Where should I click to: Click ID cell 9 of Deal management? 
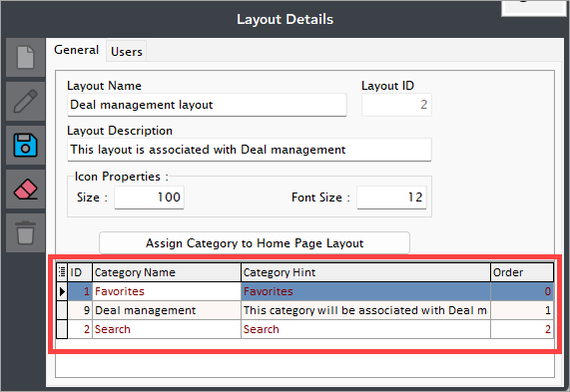(x=80, y=310)
